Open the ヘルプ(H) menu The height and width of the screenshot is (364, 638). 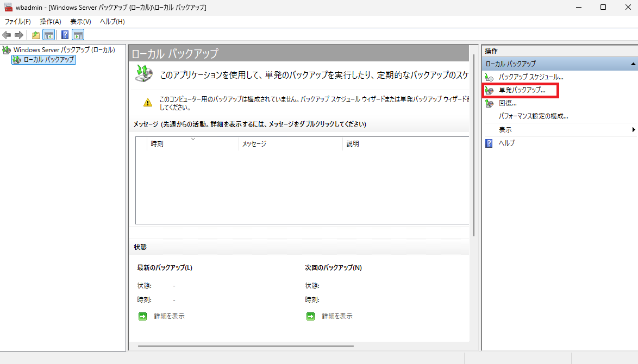coord(112,22)
